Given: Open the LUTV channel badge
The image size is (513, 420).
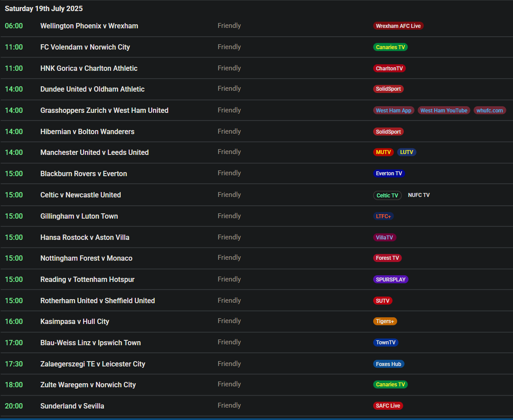Looking at the screenshot, I should [x=406, y=152].
